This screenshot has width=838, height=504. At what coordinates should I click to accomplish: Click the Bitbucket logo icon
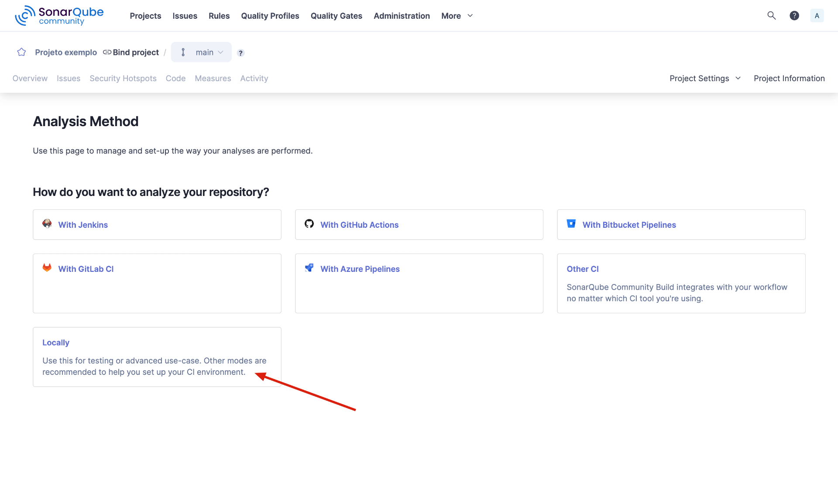click(x=571, y=224)
